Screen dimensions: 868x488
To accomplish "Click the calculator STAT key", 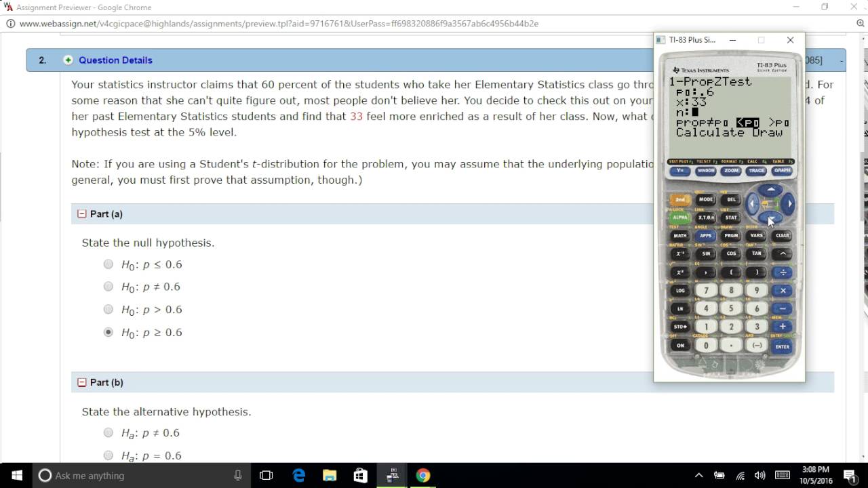I will point(731,218).
